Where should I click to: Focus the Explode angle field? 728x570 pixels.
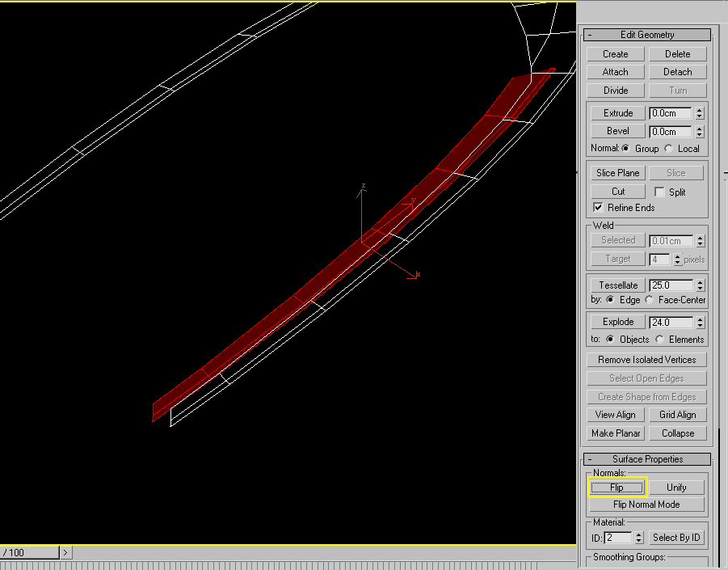pos(671,323)
